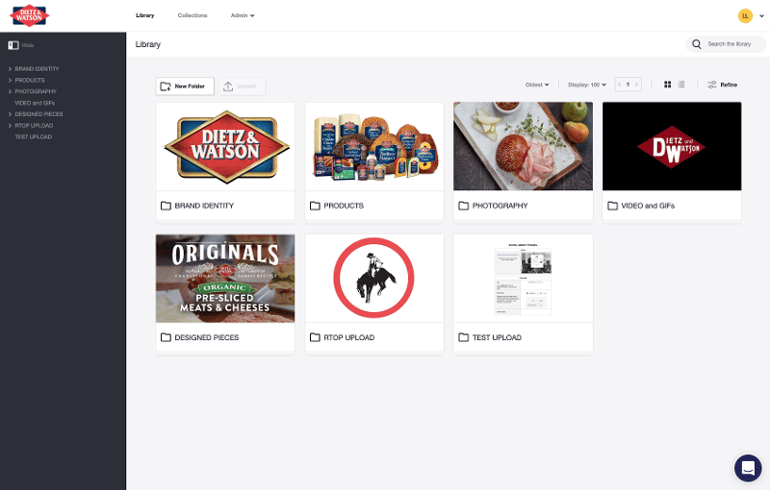Viewport: 770px width, 490px height.
Task: Click the Upload button
Action: [242, 86]
